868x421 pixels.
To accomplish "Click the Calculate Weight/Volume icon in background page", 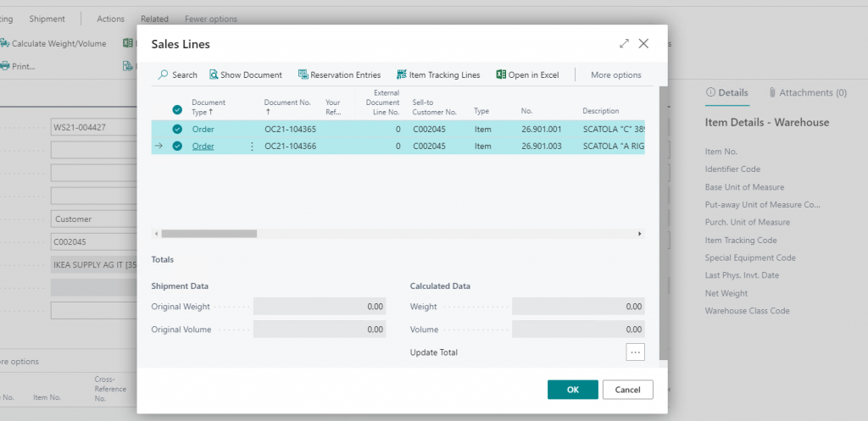I will tap(4, 43).
